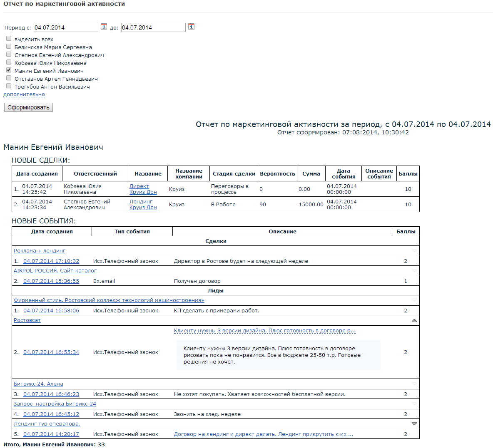Click the period end date input field

click(153, 27)
